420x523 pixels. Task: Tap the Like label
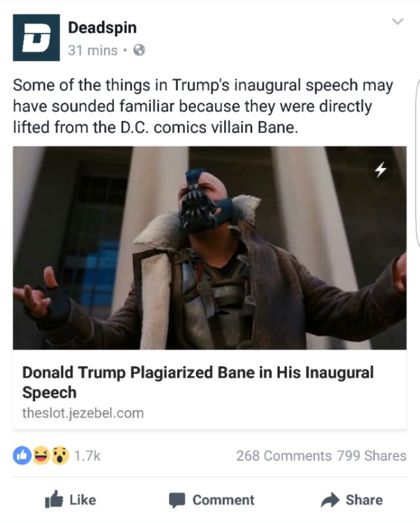point(82,500)
